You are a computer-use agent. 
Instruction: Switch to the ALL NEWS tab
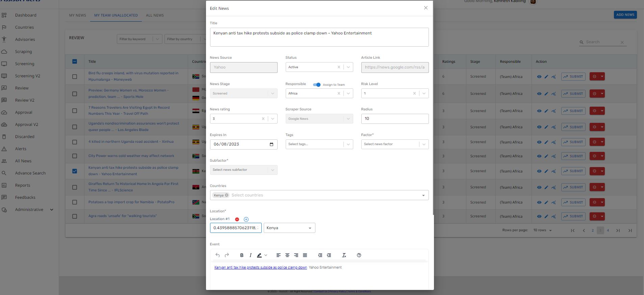pos(155,15)
